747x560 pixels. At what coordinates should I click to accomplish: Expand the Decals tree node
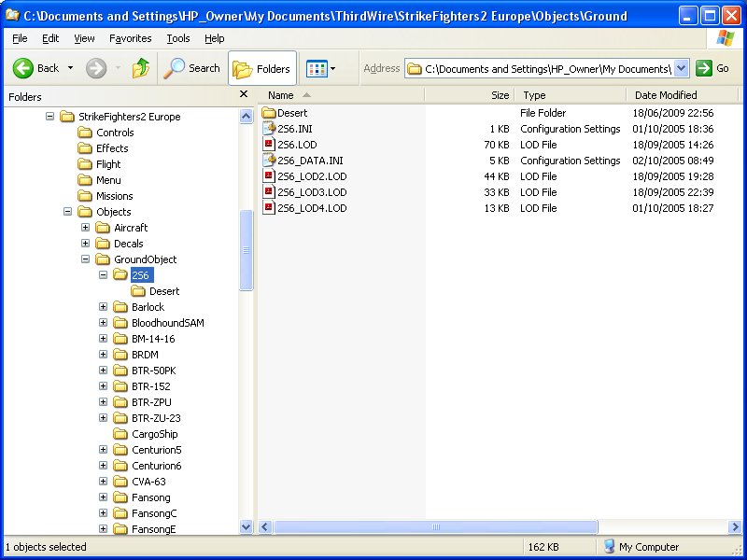[85, 244]
